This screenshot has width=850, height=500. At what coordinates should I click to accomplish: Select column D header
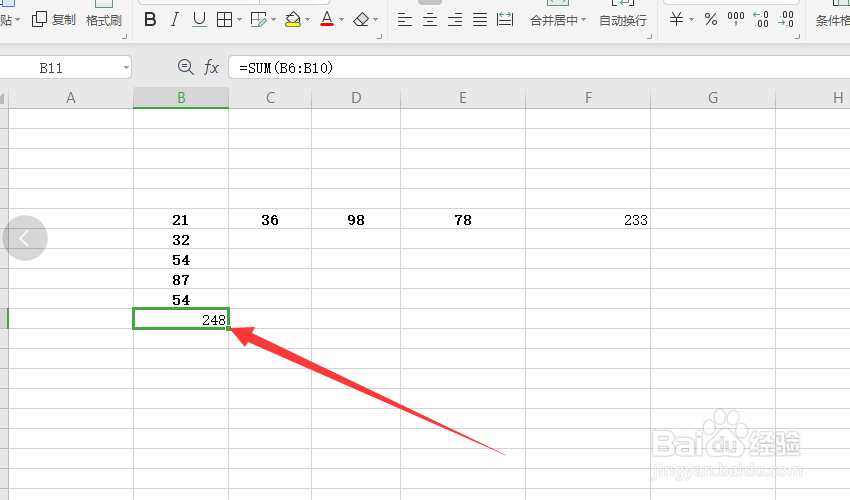coord(356,98)
